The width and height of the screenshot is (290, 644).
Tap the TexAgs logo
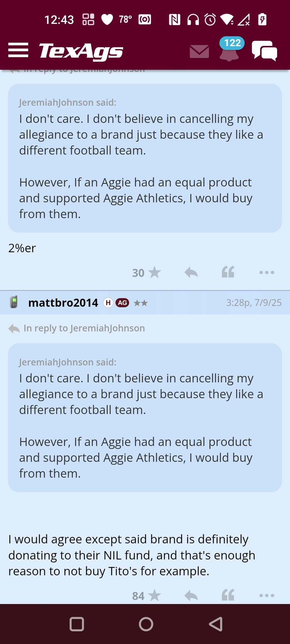point(81,51)
